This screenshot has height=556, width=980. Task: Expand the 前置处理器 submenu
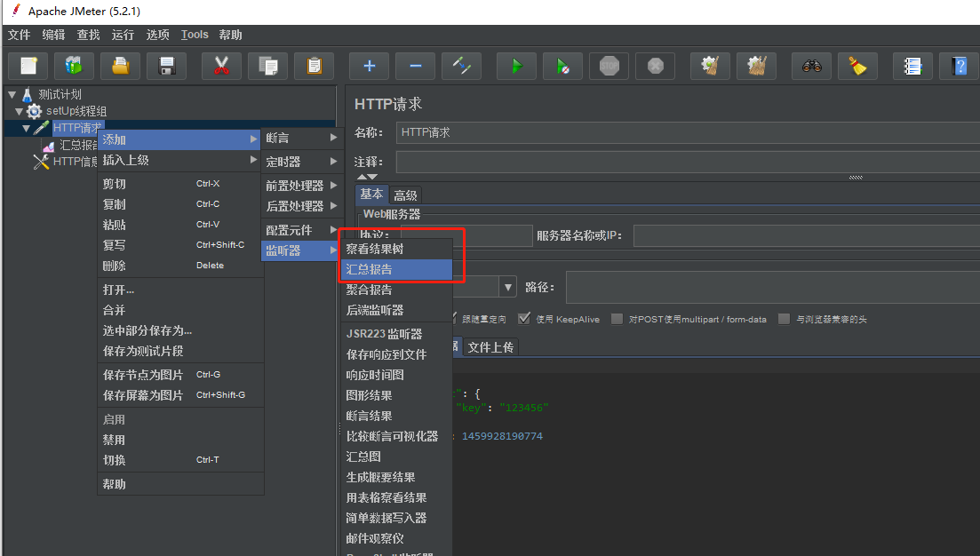click(x=302, y=186)
